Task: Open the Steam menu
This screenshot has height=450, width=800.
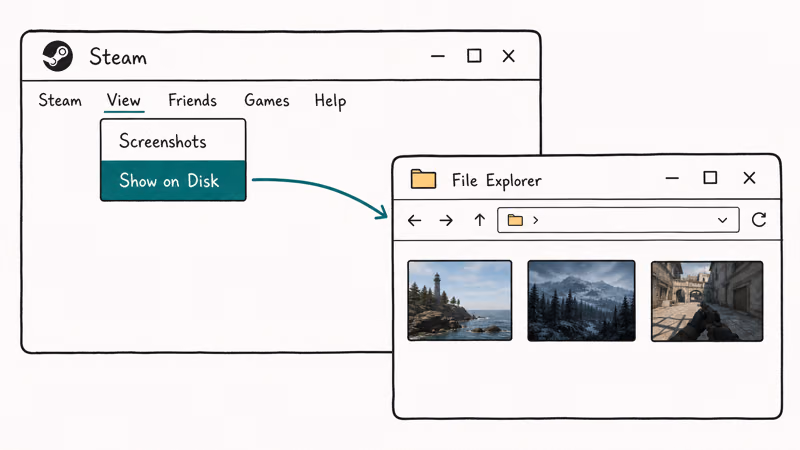Action: pos(60,100)
